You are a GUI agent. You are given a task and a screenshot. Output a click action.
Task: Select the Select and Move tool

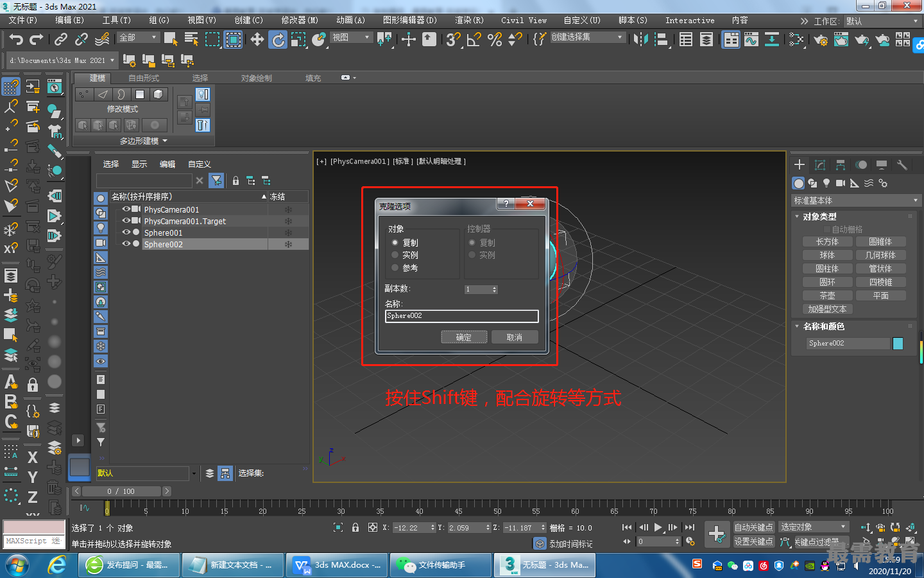tap(257, 40)
